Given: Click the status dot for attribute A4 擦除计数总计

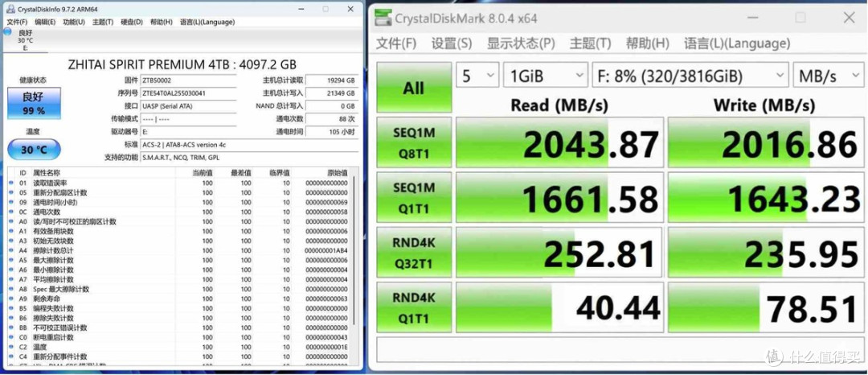Looking at the screenshot, I should [x=11, y=250].
